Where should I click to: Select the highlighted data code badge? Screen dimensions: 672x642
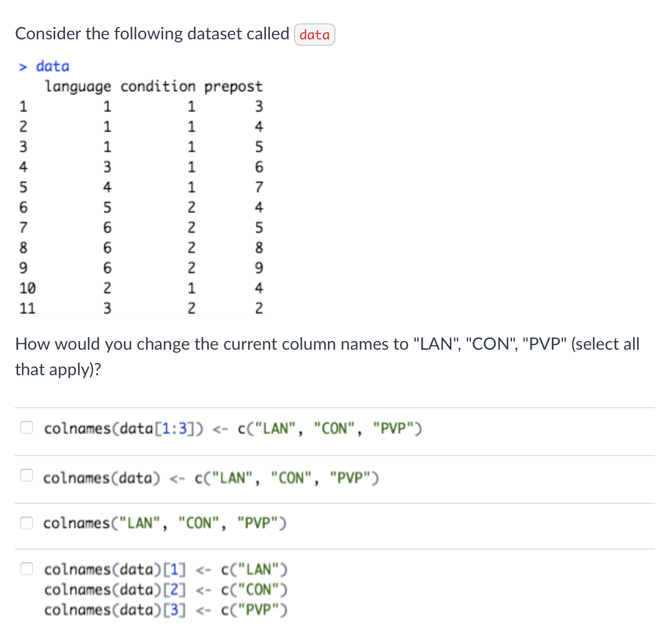314,34
